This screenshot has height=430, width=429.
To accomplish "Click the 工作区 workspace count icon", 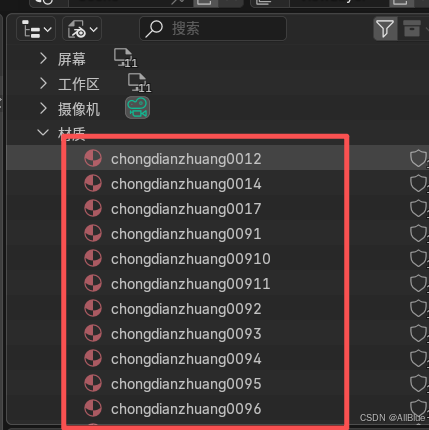I will tap(139, 83).
